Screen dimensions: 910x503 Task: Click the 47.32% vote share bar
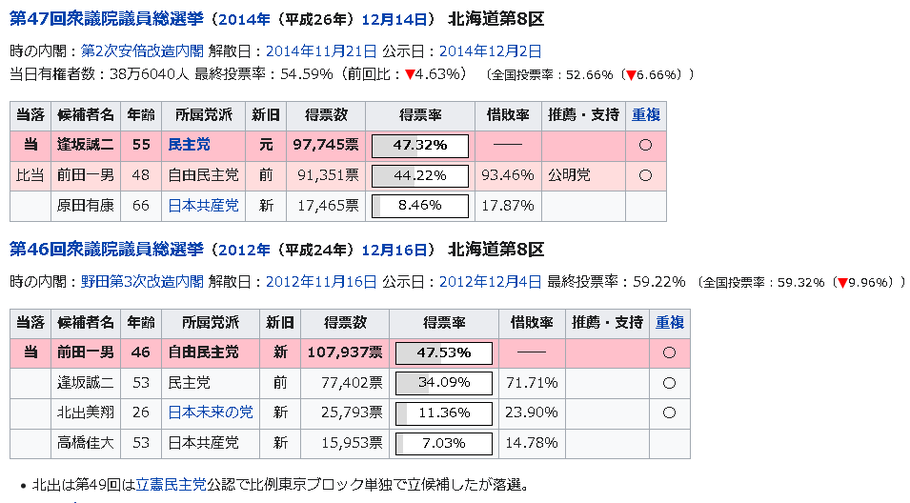[x=420, y=146]
